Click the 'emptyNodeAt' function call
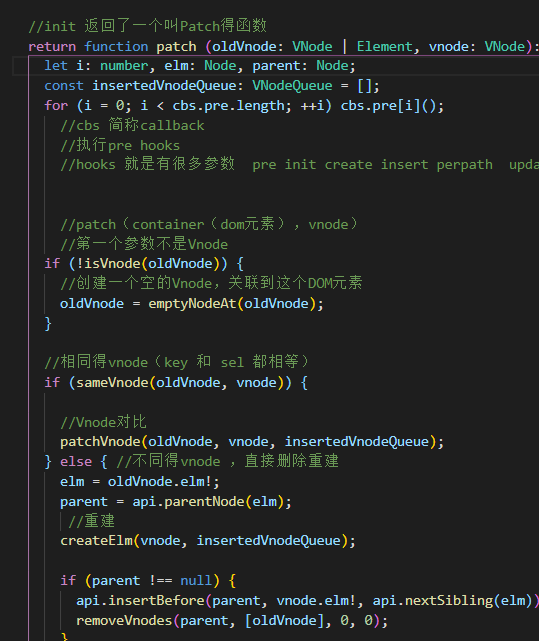539x641 pixels. 192,304
